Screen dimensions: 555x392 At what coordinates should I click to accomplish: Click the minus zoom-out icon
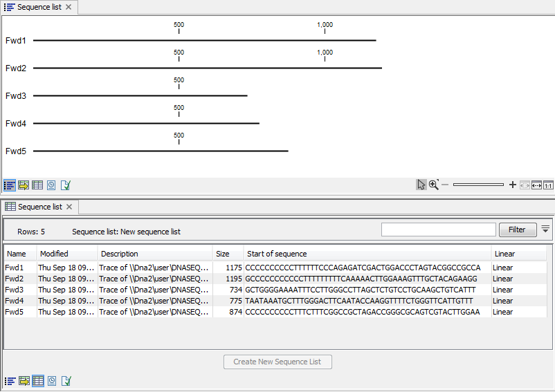[x=445, y=185]
